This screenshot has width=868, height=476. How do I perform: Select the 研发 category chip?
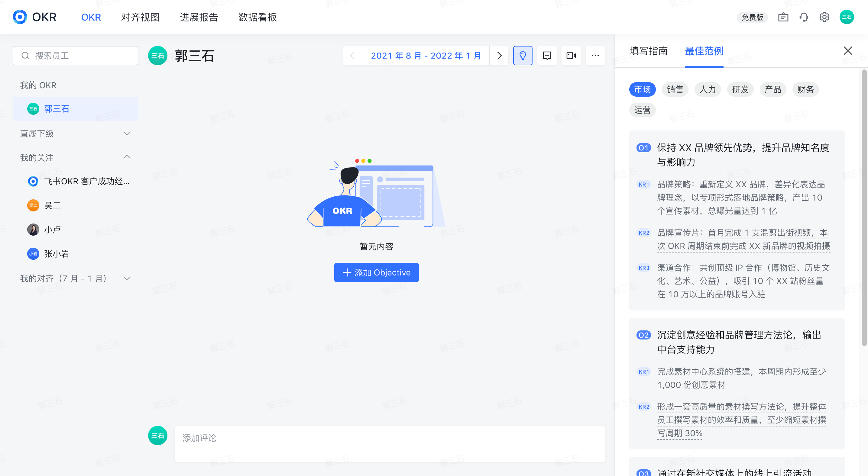coord(740,89)
